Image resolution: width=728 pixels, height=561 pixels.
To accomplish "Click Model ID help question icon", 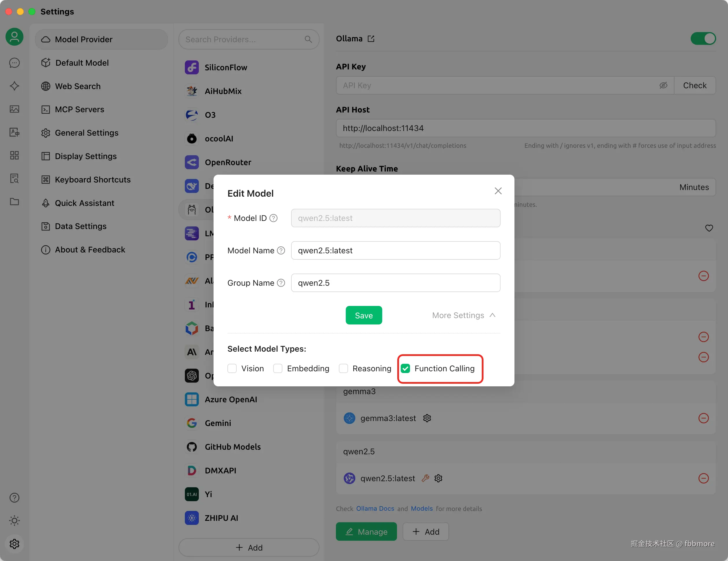I will [x=273, y=218].
